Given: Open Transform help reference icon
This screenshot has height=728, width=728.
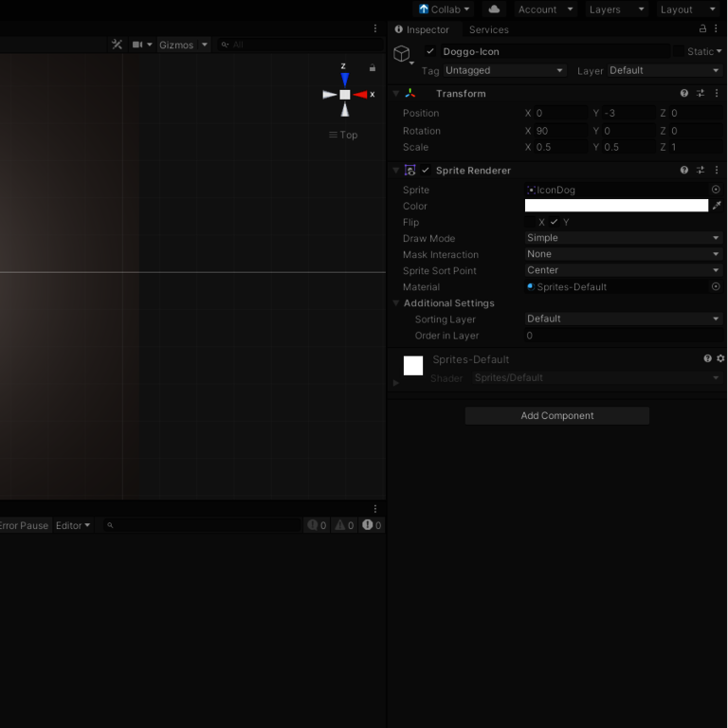Looking at the screenshot, I should point(683,93).
